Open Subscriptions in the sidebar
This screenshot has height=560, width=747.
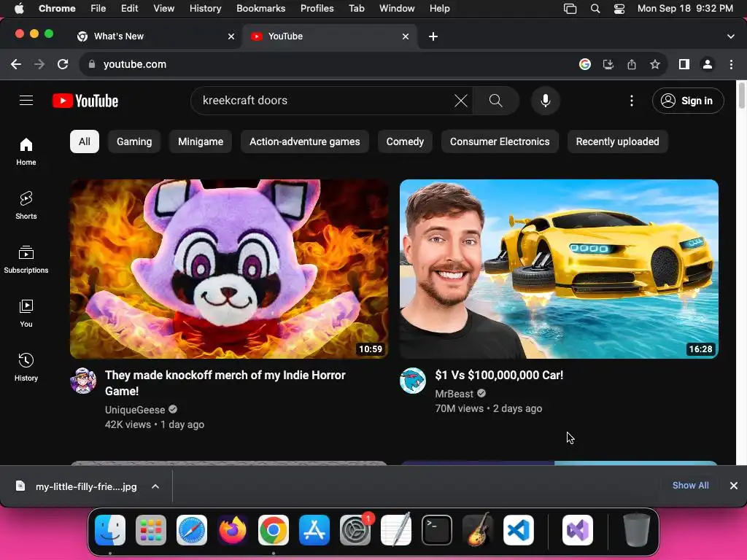click(x=26, y=260)
